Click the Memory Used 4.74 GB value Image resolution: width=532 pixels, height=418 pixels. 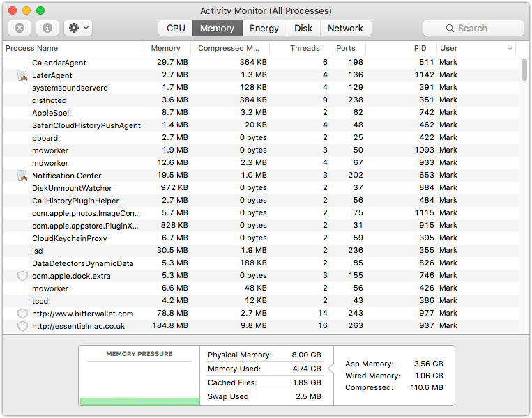point(307,369)
